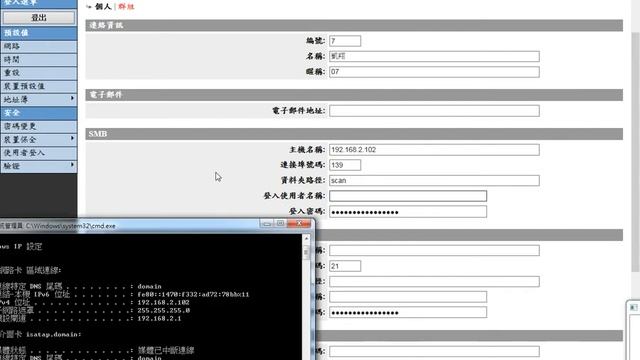Switch to the red group link beside 個人

pyautogui.click(x=126, y=7)
